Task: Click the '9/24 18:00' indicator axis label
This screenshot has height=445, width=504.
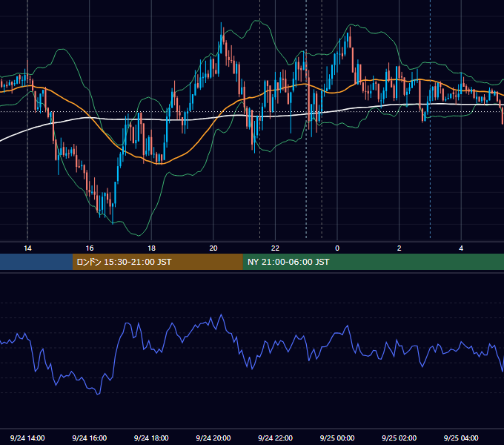Action: click(151, 438)
